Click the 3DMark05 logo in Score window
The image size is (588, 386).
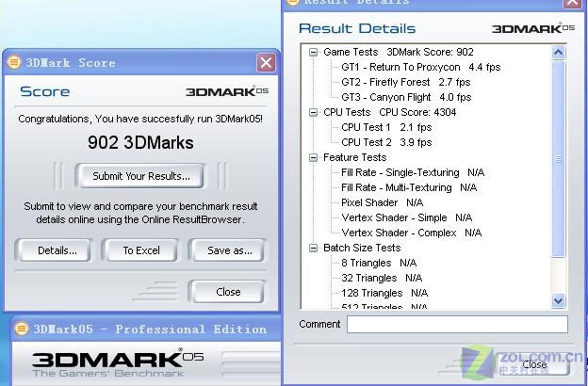[227, 91]
